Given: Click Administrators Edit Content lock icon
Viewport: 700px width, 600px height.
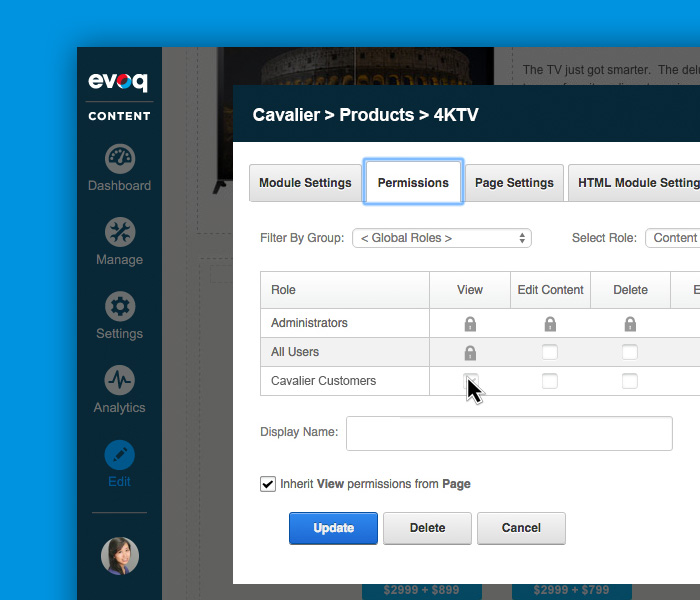Looking at the screenshot, I should point(550,324).
